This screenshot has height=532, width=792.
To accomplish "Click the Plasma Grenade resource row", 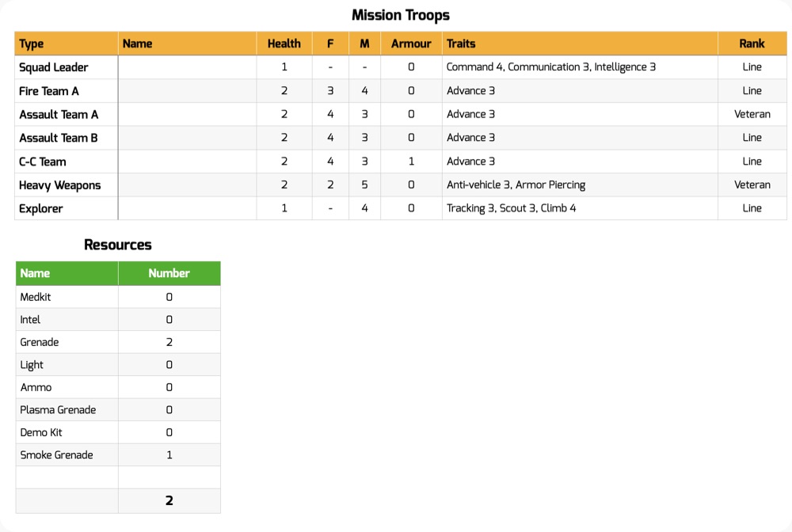I will click(118, 410).
